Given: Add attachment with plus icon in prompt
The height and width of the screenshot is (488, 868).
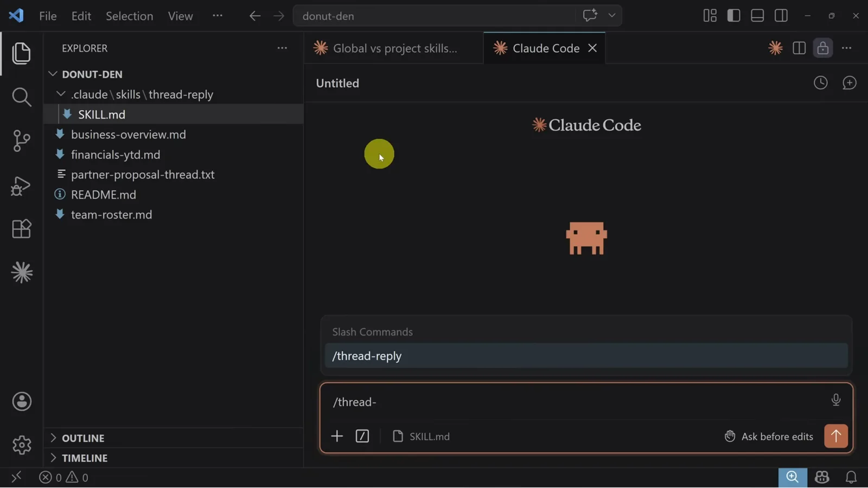Looking at the screenshot, I should click(337, 436).
